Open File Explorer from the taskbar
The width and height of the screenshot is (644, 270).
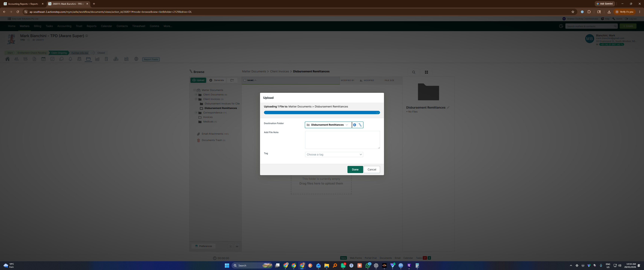(326, 265)
